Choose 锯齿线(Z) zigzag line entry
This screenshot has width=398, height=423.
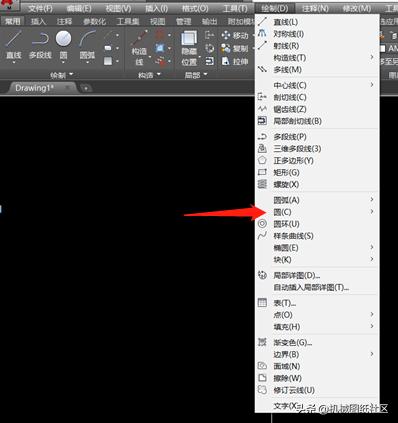click(x=317, y=109)
